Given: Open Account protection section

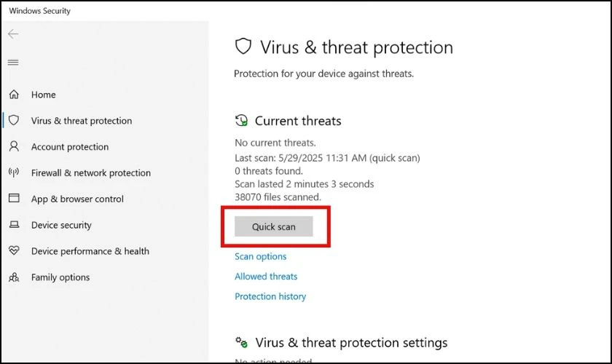Looking at the screenshot, I should (x=70, y=147).
